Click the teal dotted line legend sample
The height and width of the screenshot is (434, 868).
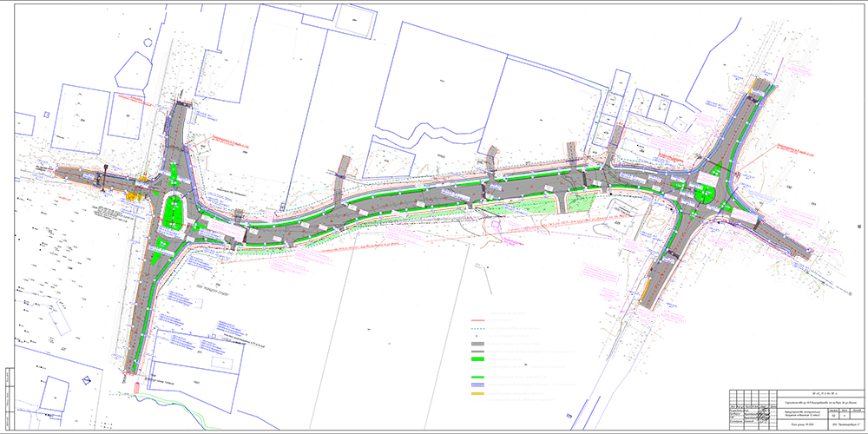click(x=477, y=329)
